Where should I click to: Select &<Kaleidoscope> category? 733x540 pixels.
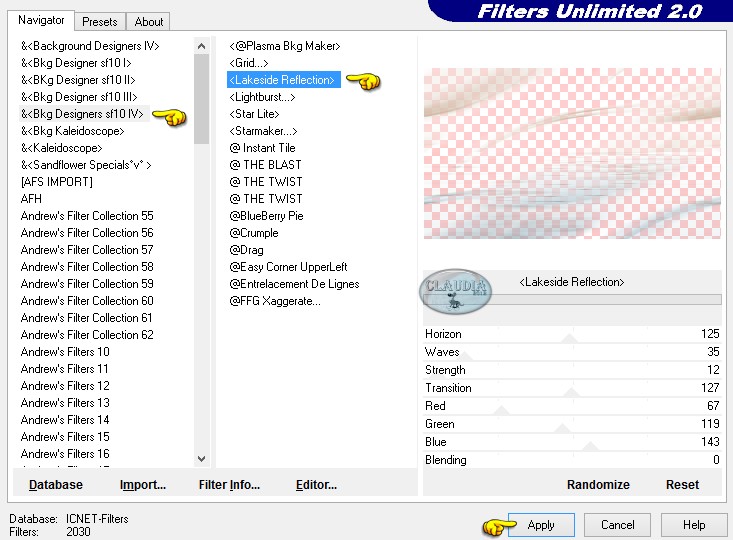point(61,148)
